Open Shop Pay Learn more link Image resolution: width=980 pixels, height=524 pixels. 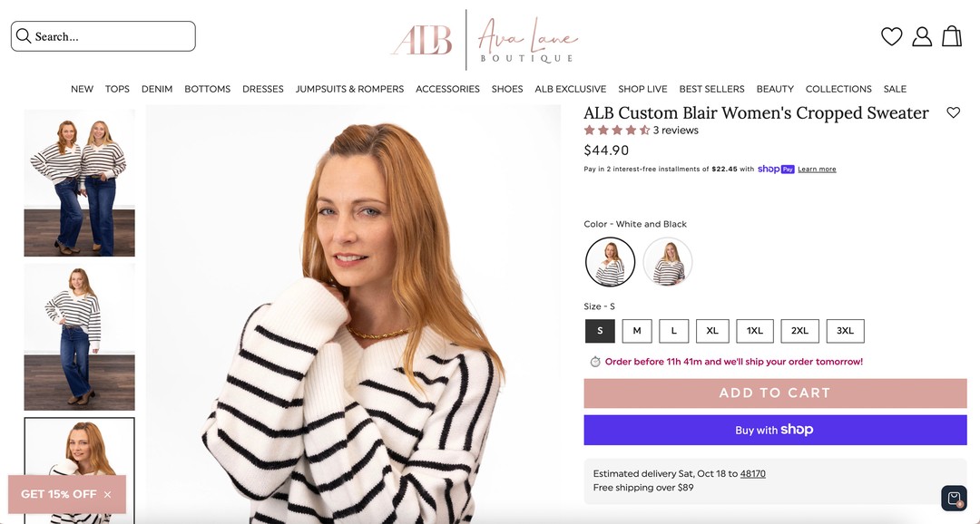tap(817, 170)
